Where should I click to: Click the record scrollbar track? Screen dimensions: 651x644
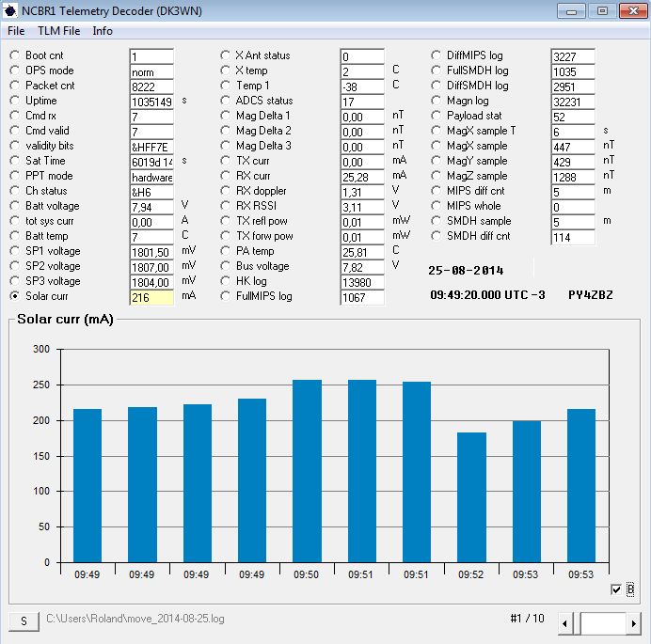click(602, 622)
